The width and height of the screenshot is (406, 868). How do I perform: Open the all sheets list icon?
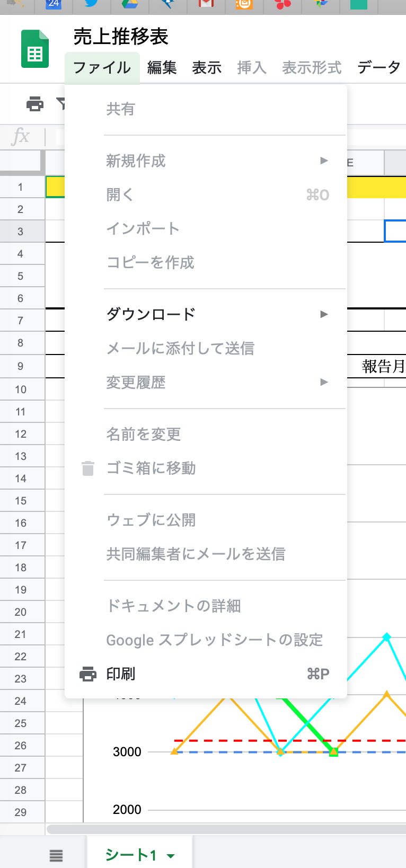(x=56, y=855)
